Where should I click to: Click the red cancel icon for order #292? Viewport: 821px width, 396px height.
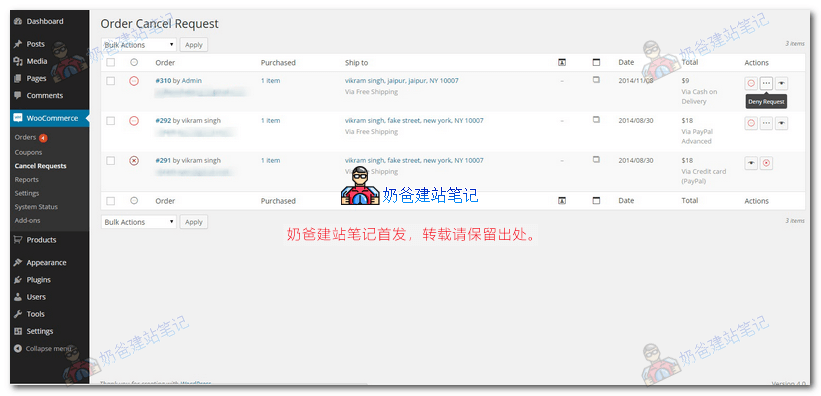[751, 123]
